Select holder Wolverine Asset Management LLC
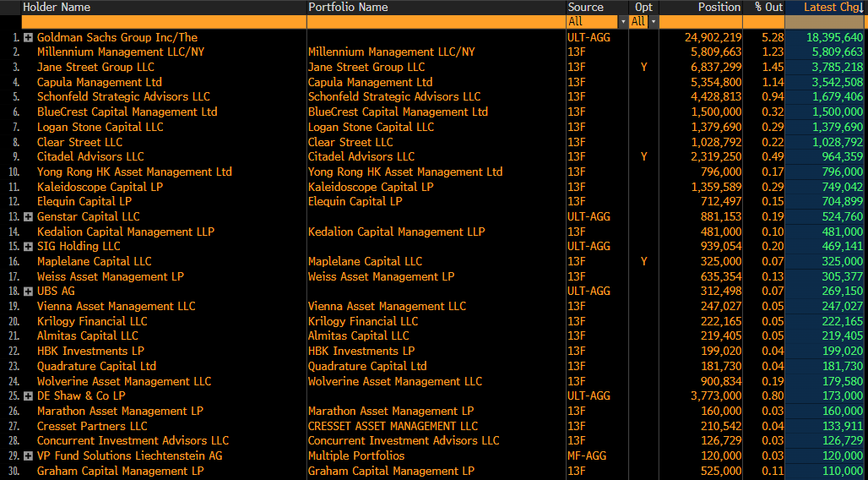Viewport: 868px width, 480px height. (124, 381)
